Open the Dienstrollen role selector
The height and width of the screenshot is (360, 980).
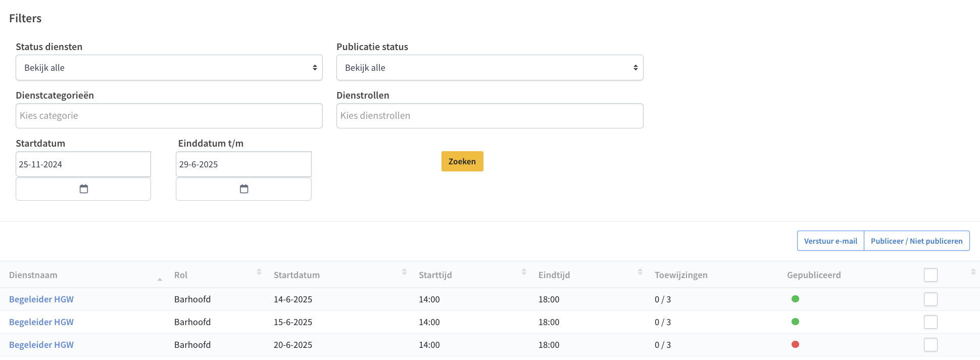click(x=490, y=116)
